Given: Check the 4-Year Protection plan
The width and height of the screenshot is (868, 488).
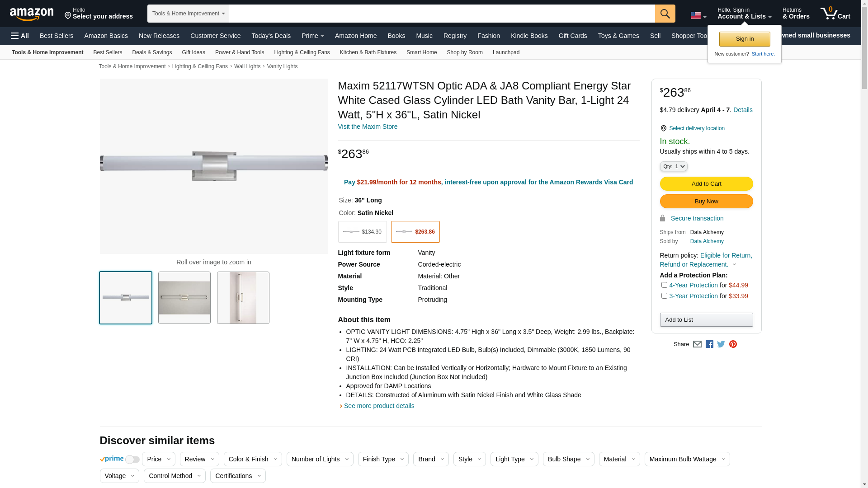Looking at the screenshot, I should [x=664, y=285].
